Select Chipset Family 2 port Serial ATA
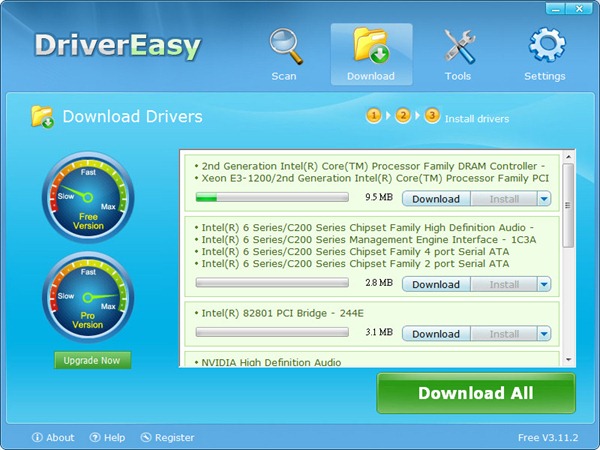This screenshot has height=450, width=600. pos(352,264)
